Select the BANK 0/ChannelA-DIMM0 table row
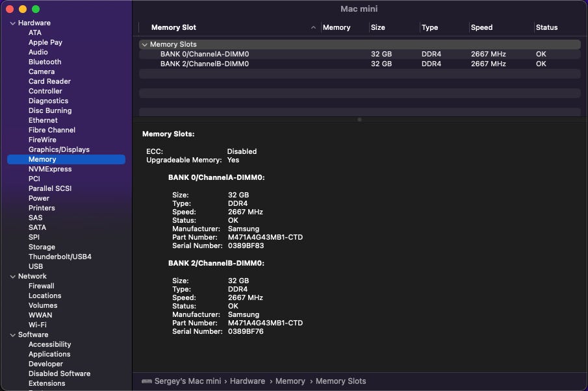The image size is (588, 391). [360, 54]
